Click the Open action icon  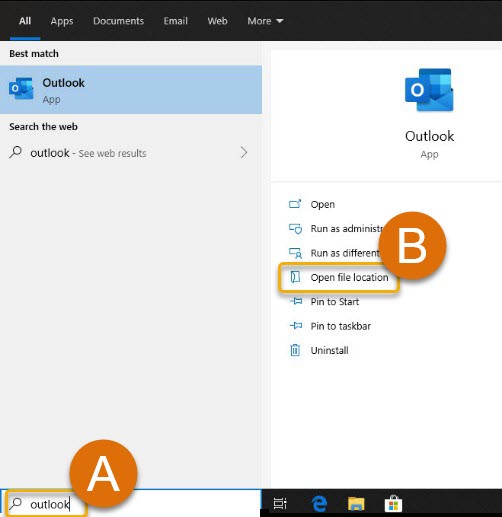pos(295,204)
